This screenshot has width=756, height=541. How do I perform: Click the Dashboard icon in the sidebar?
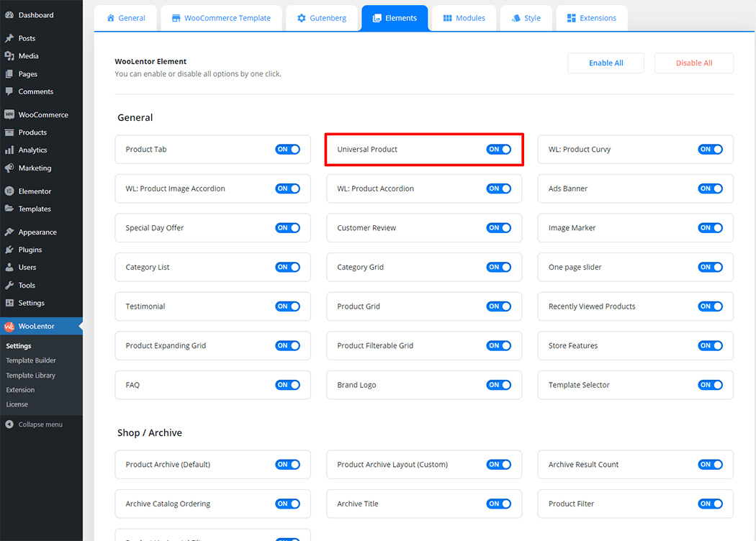pos(9,15)
